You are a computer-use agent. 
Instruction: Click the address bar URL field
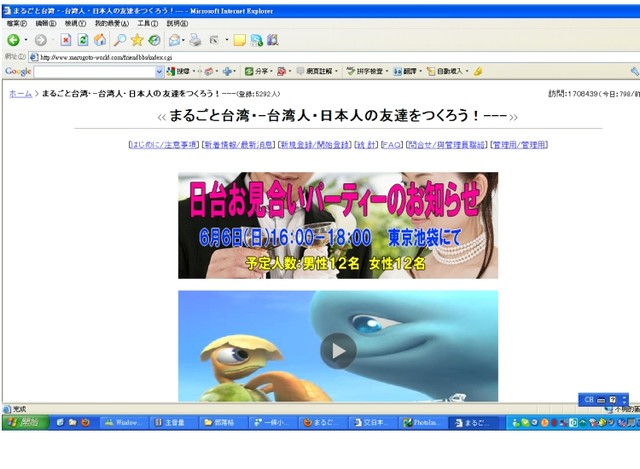click(335, 58)
